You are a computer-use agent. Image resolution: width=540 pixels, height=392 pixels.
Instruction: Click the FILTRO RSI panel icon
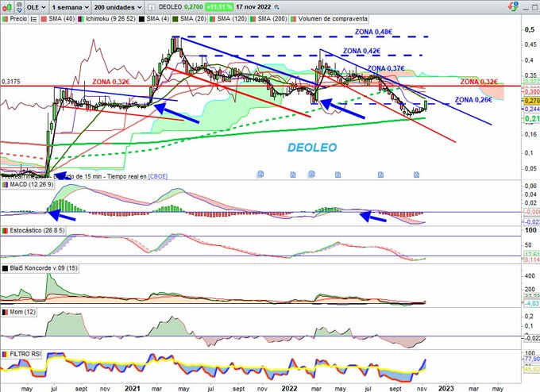coord(5,355)
